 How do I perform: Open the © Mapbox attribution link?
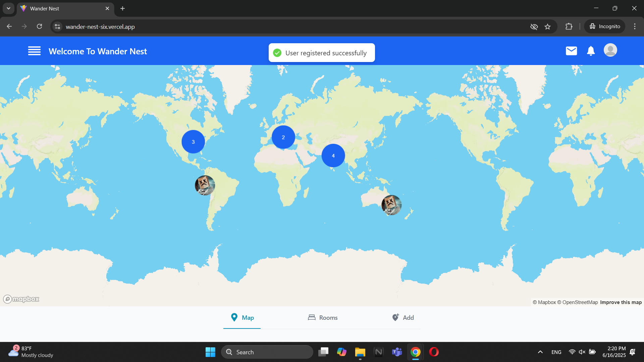point(544,302)
